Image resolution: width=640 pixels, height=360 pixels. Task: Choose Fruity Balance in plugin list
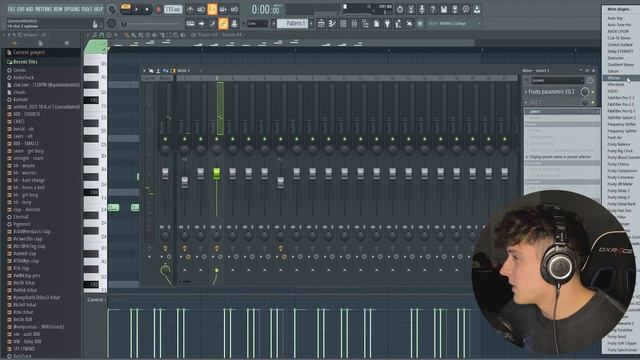point(619,144)
